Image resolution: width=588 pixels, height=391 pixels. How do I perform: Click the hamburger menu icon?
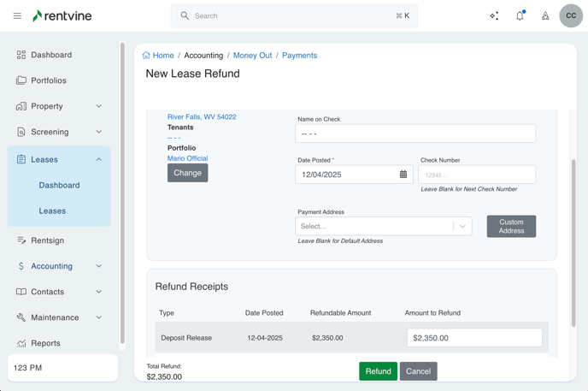pyautogui.click(x=17, y=15)
